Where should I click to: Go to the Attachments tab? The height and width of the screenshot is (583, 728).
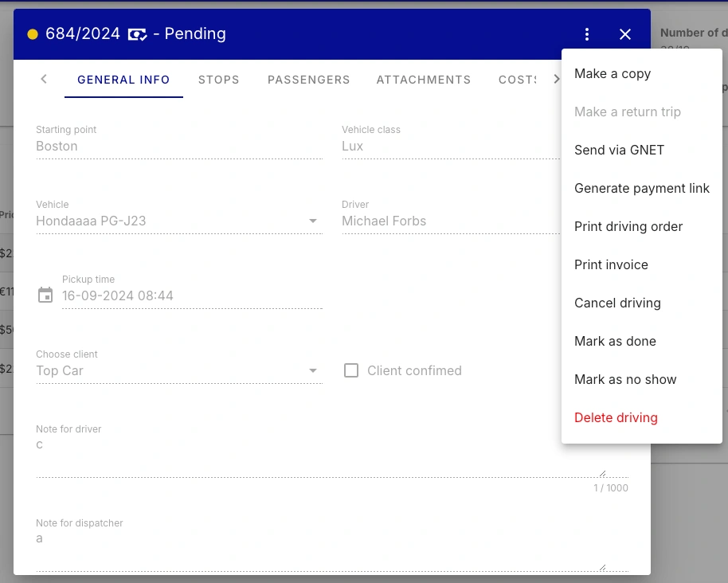[424, 80]
